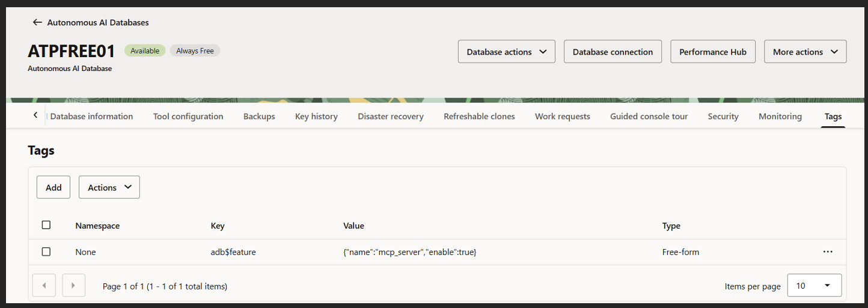Viewport: 868px width, 308px height.
Task: Click the mcp_server tag value cell
Action: click(409, 252)
